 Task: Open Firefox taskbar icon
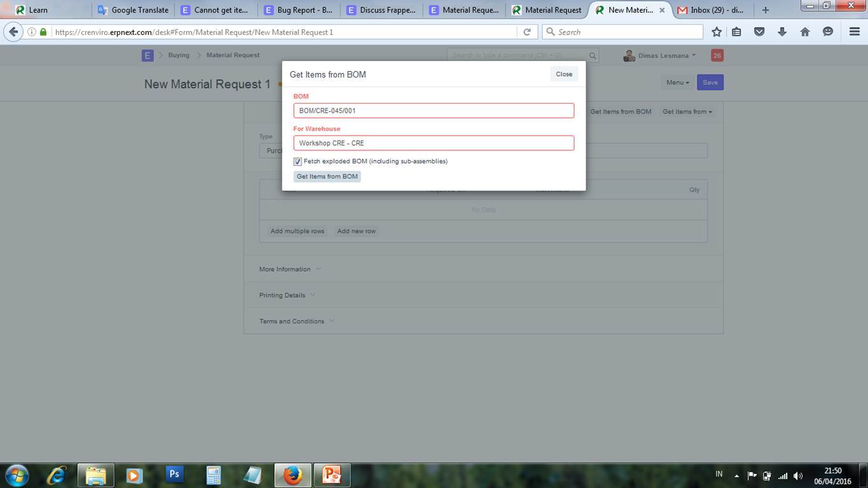(292, 475)
